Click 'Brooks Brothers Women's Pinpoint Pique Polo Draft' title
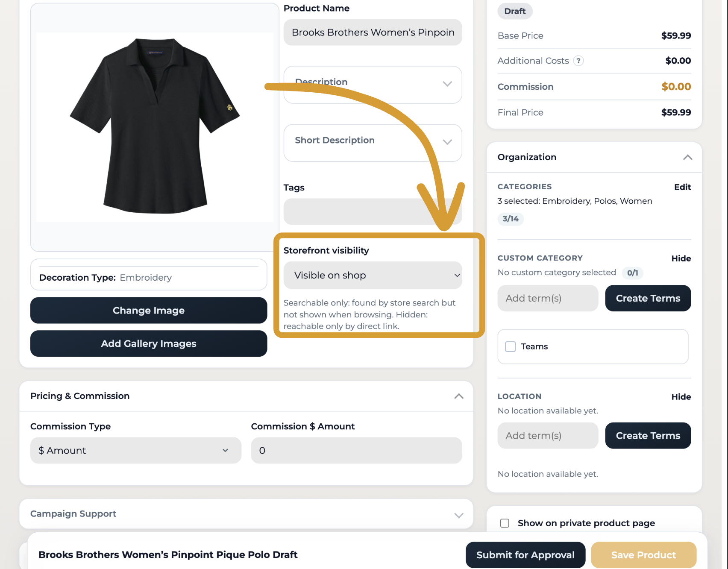This screenshot has width=728, height=569. coord(168,554)
